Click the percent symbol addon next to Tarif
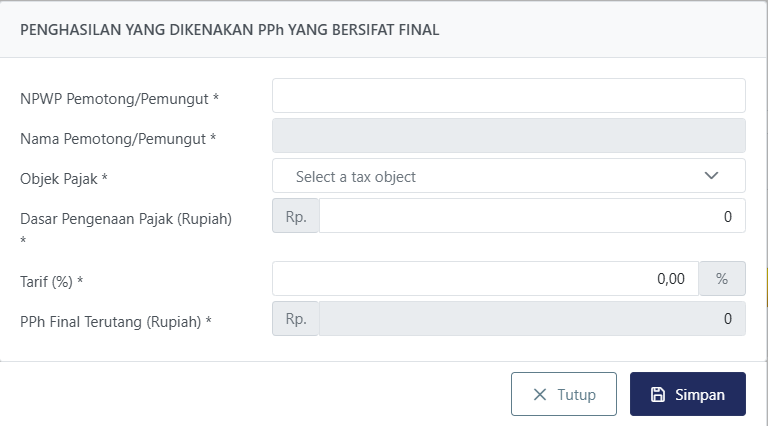This screenshot has width=768, height=426. (722, 279)
